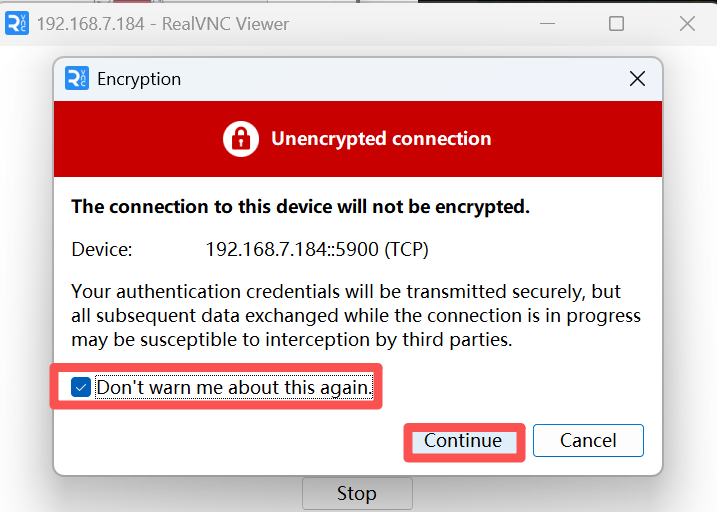Click the 'may be susceptible to interception' line

tap(292, 340)
